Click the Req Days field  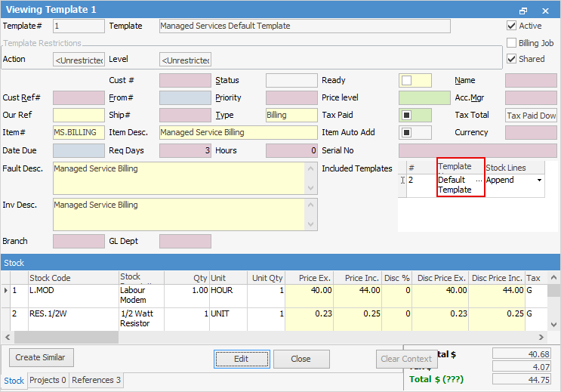[185, 151]
